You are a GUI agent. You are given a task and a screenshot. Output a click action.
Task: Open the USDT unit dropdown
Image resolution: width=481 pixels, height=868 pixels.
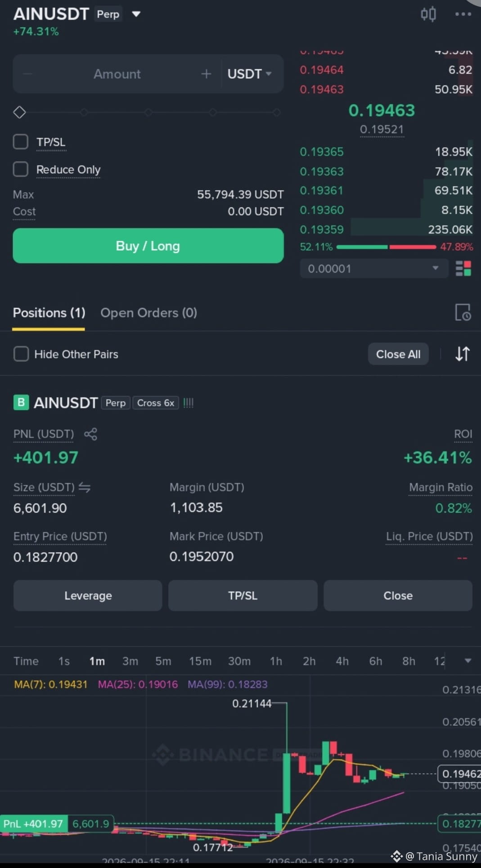pos(250,74)
